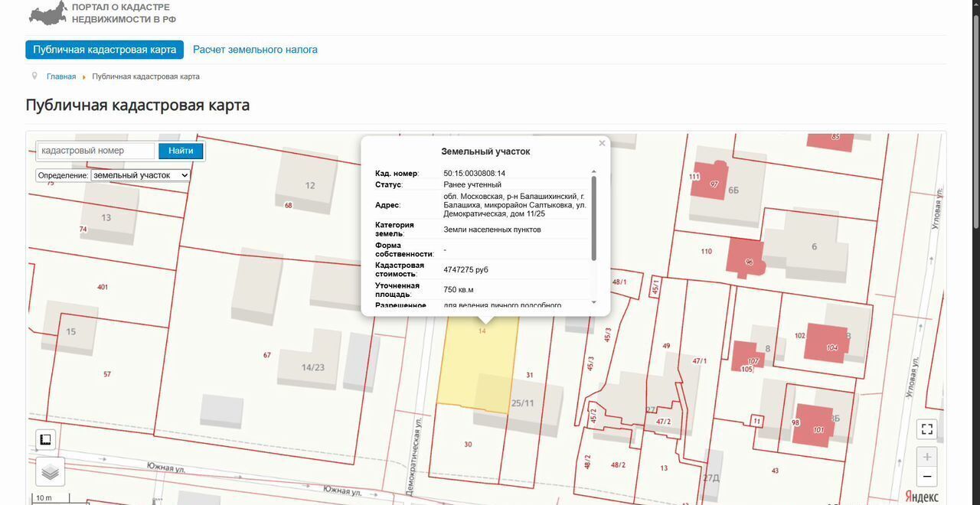Select parcel 57 on the map
The width and height of the screenshot is (980, 505).
pyautogui.click(x=107, y=374)
